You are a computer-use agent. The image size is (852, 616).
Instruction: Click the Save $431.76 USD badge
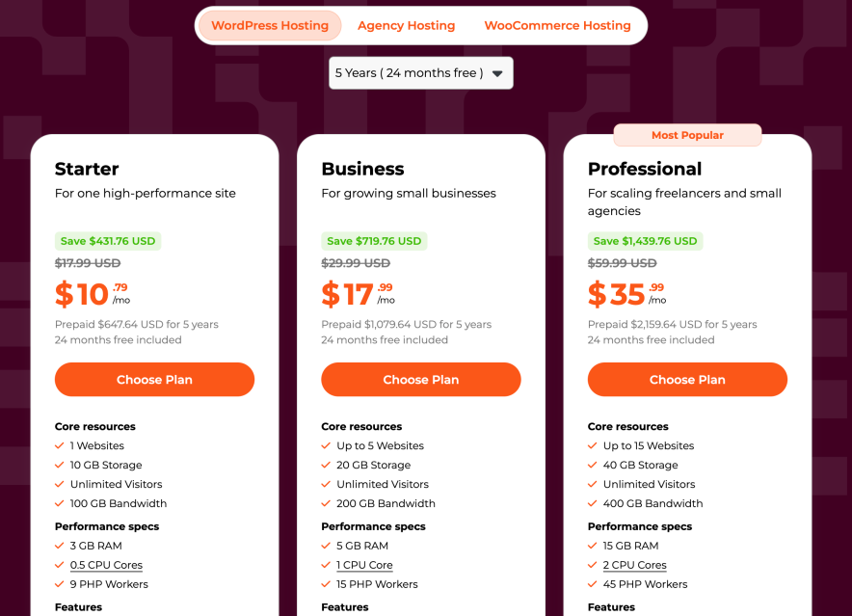(108, 240)
